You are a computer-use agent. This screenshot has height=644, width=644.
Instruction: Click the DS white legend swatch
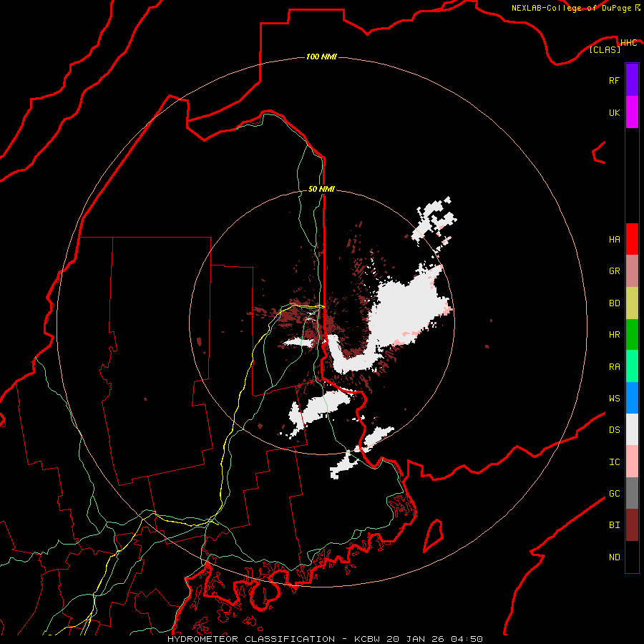coord(632,429)
